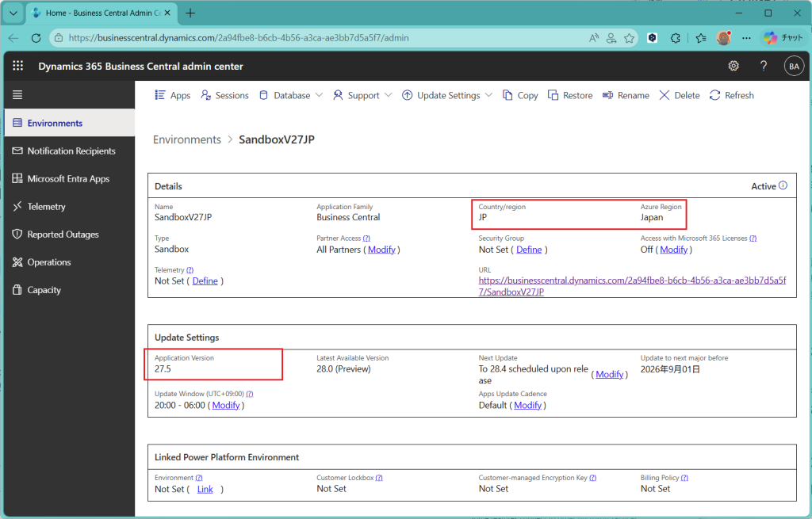
Task: Collapse the sidebar with the hamburger icon
Action: click(x=17, y=95)
